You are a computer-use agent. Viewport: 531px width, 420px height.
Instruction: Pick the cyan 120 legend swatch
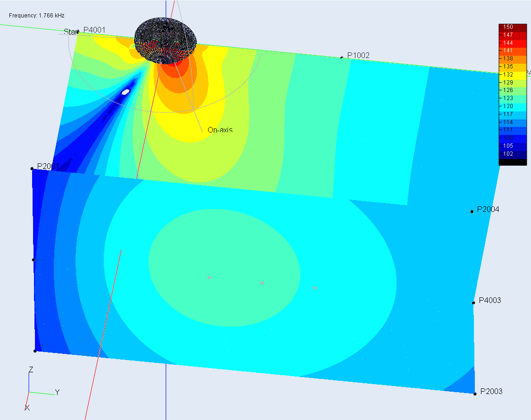coord(513,106)
